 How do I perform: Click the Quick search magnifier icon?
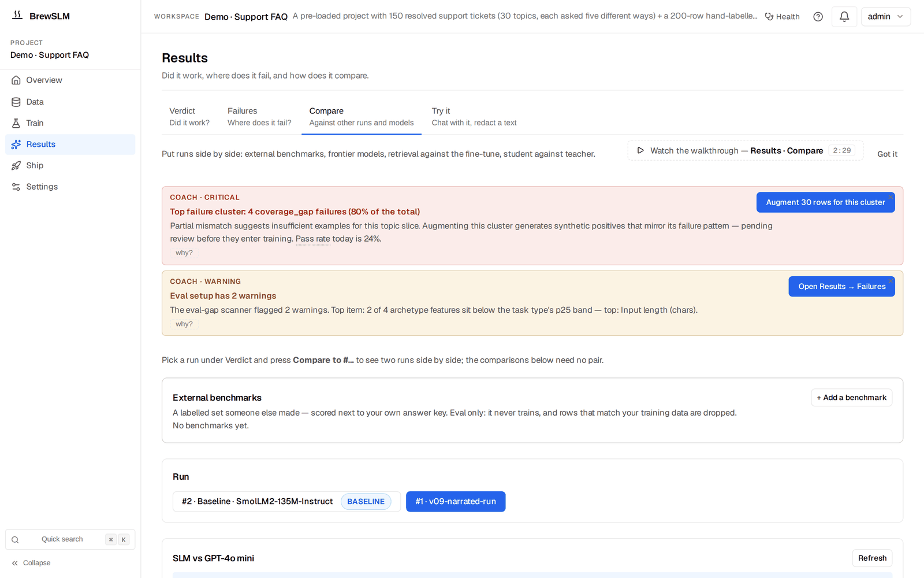pos(16,540)
